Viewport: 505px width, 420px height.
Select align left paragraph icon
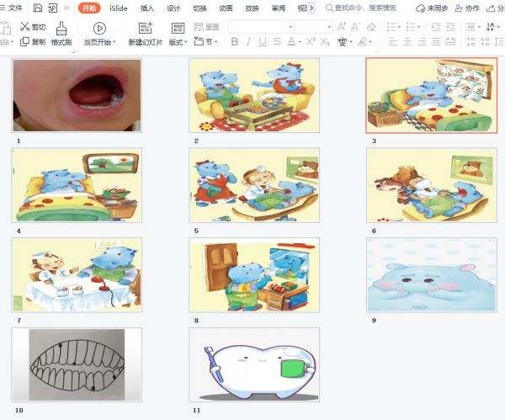(x=393, y=41)
